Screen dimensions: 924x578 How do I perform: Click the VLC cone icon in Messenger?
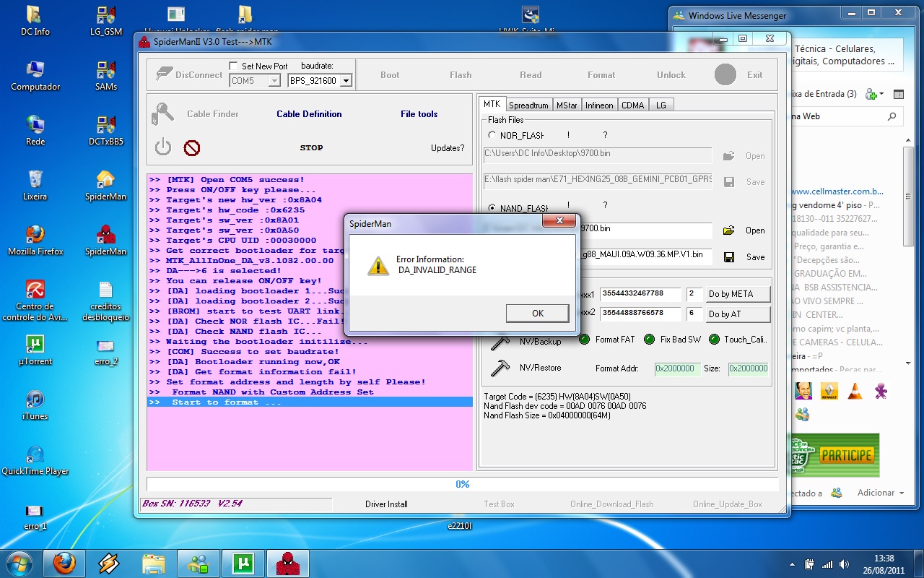click(854, 392)
